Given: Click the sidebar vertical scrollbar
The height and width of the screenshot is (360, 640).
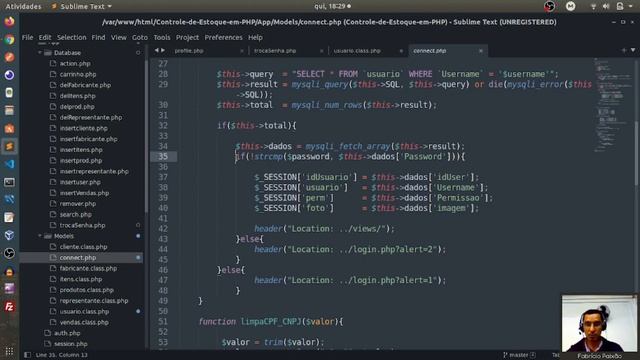Looking at the screenshot, I should tap(146, 137).
